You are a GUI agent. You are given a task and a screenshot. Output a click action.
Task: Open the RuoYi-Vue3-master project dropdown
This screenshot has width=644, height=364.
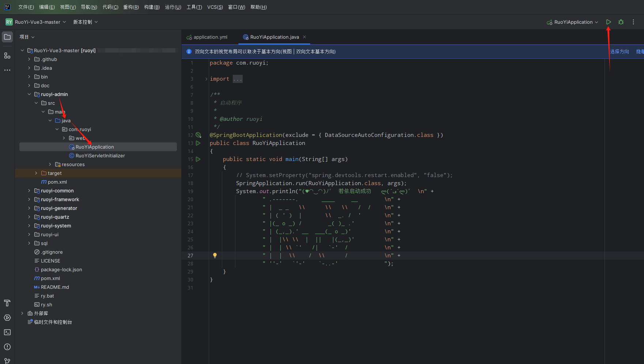click(x=41, y=22)
